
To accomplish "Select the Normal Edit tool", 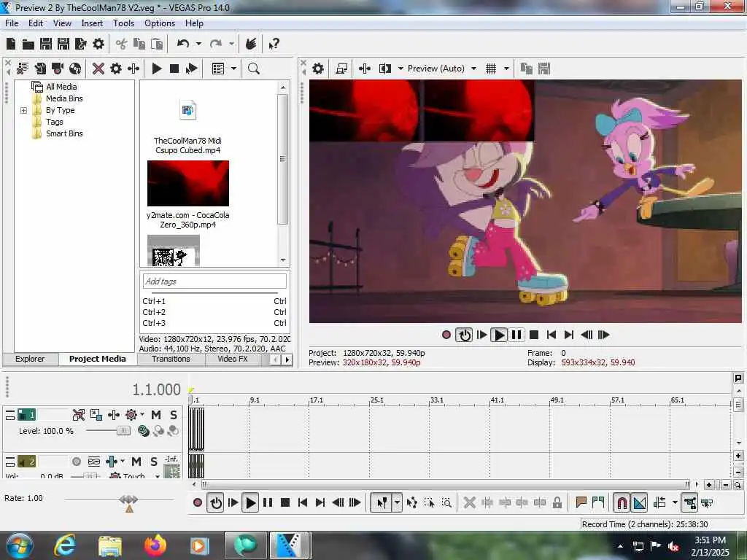I will click(x=382, y=502).
